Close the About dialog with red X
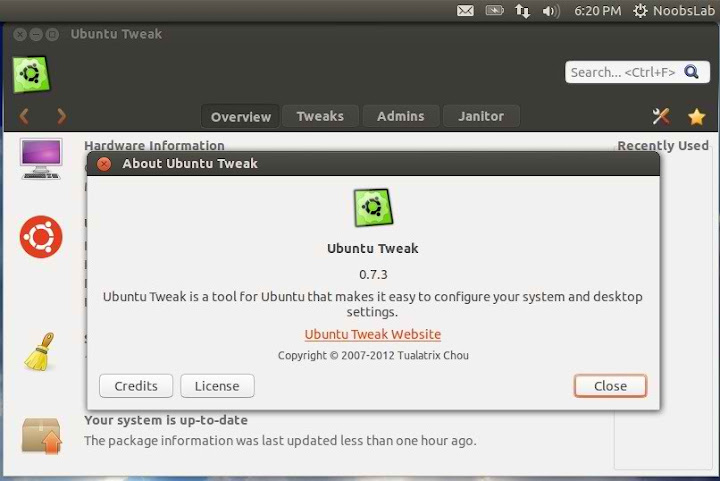720x481 pixels. coord(104,164)
